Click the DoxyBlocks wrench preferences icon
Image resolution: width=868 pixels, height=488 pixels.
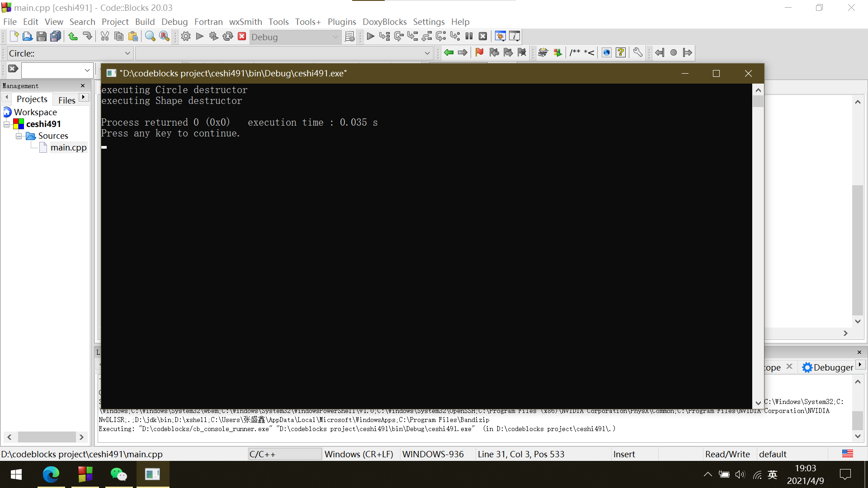click(x=637, y=53)
